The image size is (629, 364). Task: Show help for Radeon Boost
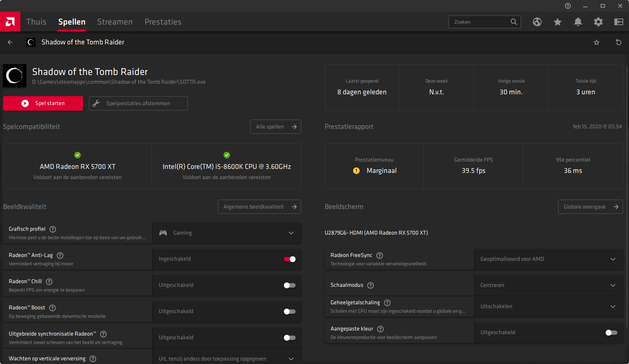(52, 308)
